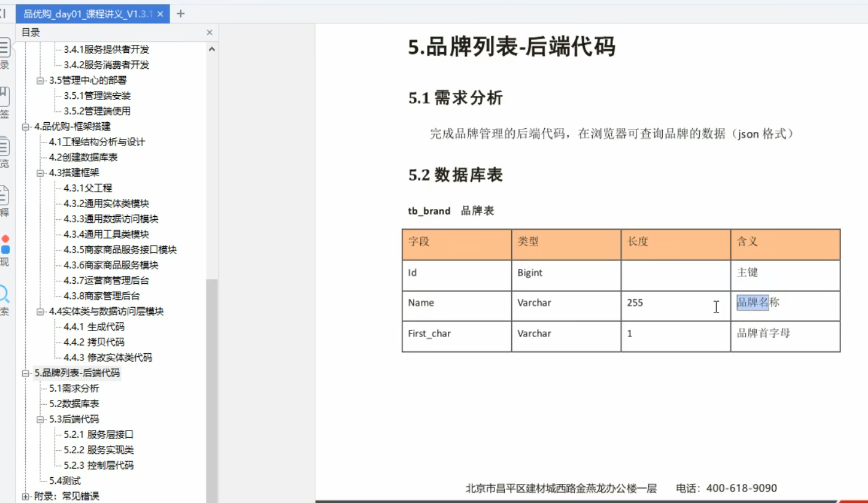Go to 4.3.3通用数据访问模块
The image size is (868, 503).
click(x=111, y=219)
